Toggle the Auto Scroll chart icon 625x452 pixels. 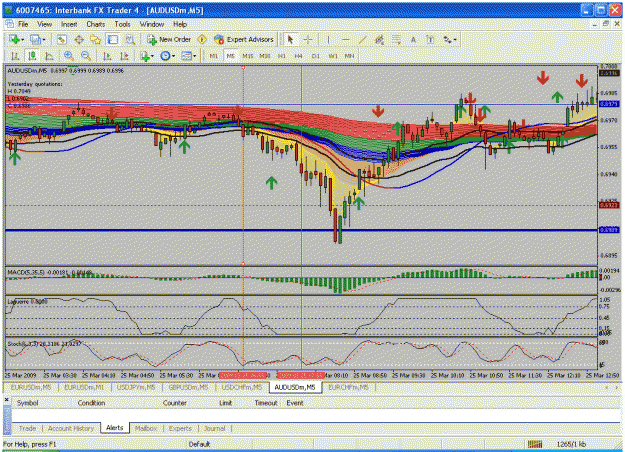pos(107,56)
